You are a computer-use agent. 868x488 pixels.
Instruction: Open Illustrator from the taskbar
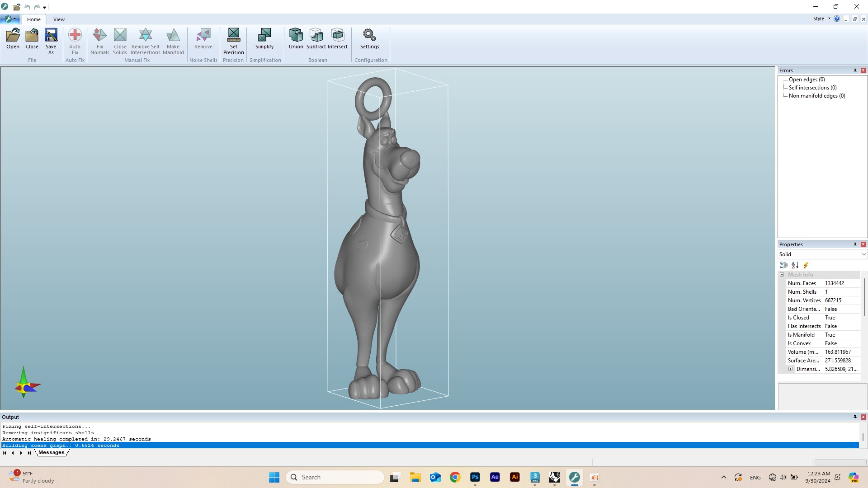514,478
